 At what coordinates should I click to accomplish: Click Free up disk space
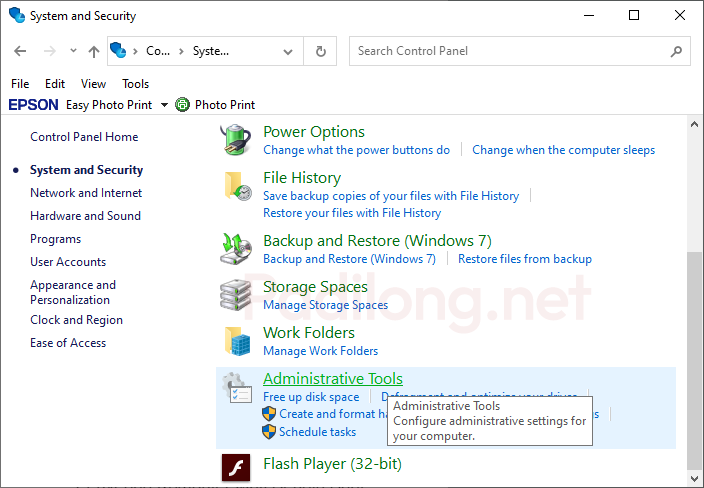click(x=311, y=397)
